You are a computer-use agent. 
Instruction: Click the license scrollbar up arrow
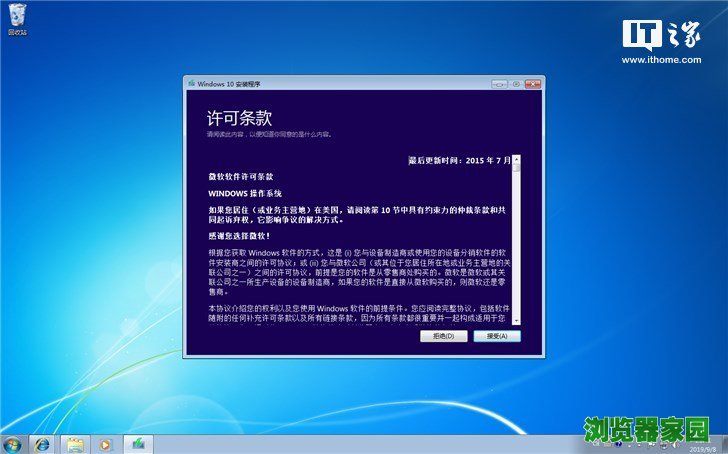pyautogui.click(x=516, y=159)
